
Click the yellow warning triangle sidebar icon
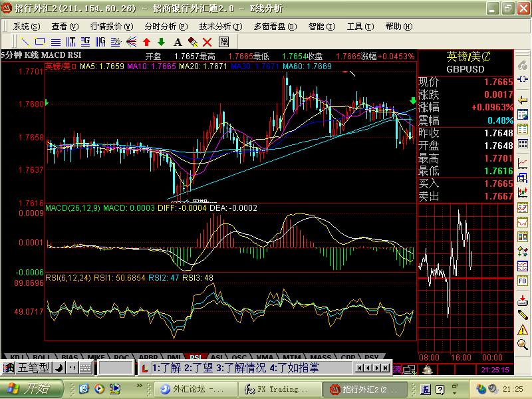[x=523, y=330]
